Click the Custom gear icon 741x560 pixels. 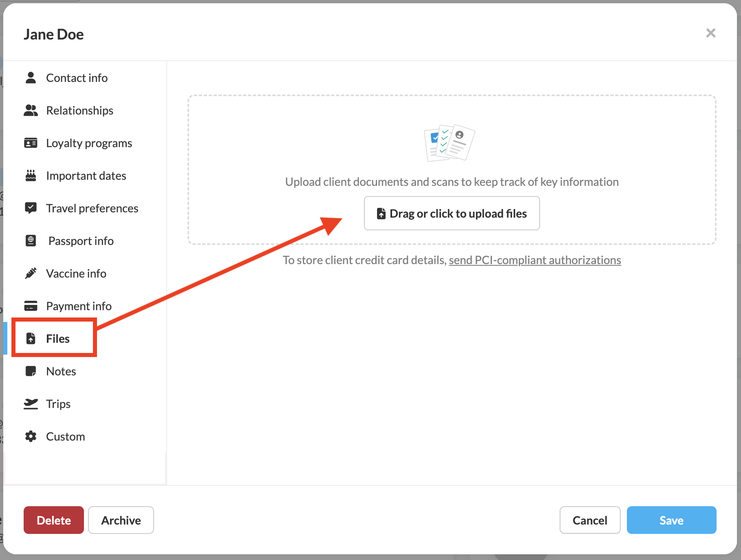pyautogui.click(x=31, y=436)
